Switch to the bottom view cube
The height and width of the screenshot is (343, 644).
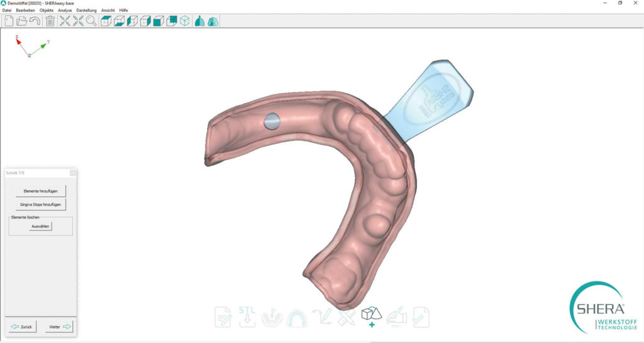click(x=119, y=21)
